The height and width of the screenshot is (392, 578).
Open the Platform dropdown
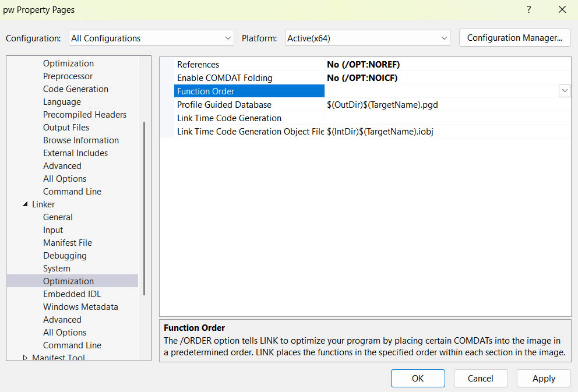coord(367,38)
